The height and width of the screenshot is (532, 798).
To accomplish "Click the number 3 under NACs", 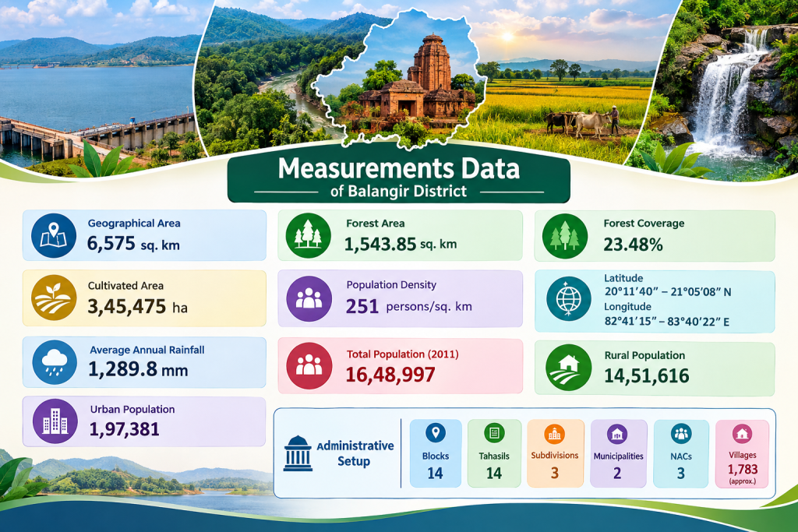I will [x=681, y=474].
